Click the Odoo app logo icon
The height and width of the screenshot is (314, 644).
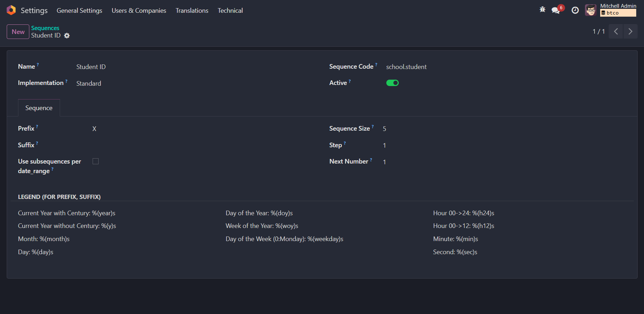(x=11, y=10)
